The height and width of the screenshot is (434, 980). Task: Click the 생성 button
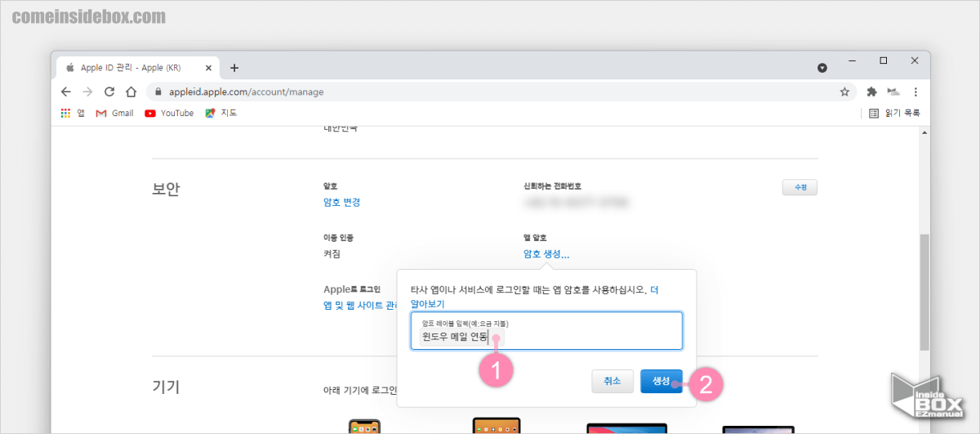661,381
